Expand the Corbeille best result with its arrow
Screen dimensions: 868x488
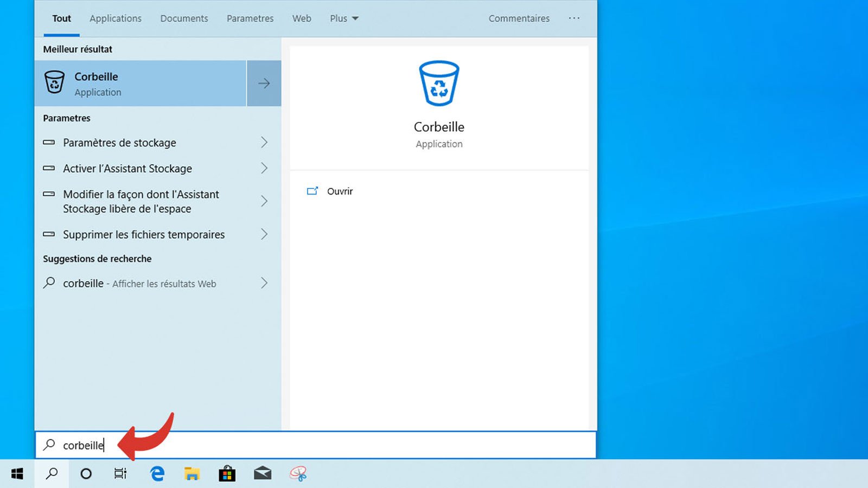(x=264, y=83)
